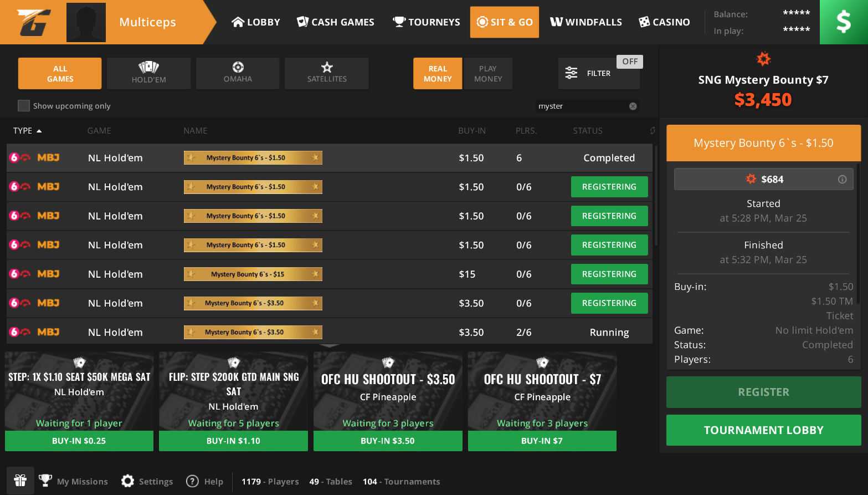Select the Hold'em game filter tab
This screenshot has width=868, height=495.
click(148, 74)
